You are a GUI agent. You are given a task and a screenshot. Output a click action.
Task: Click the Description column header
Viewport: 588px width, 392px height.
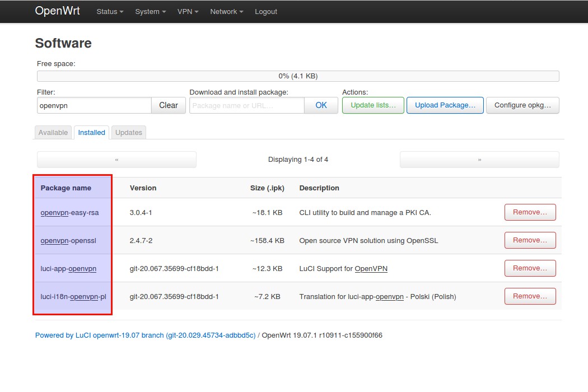point(319,188)
